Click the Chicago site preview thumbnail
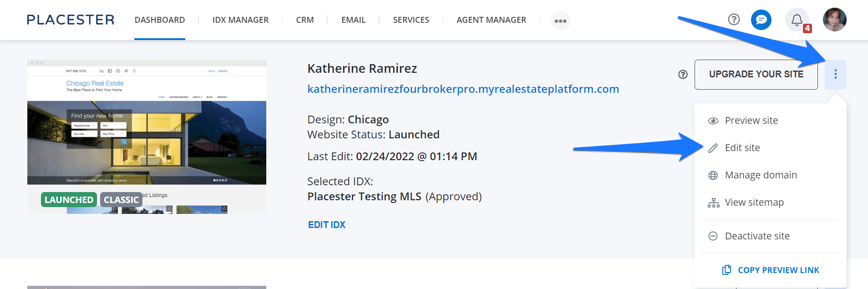 point(147,137)
